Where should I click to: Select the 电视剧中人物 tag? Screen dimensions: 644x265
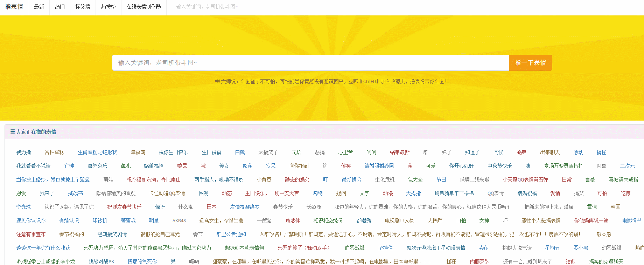pyautogui.click(x=399, y=220)
